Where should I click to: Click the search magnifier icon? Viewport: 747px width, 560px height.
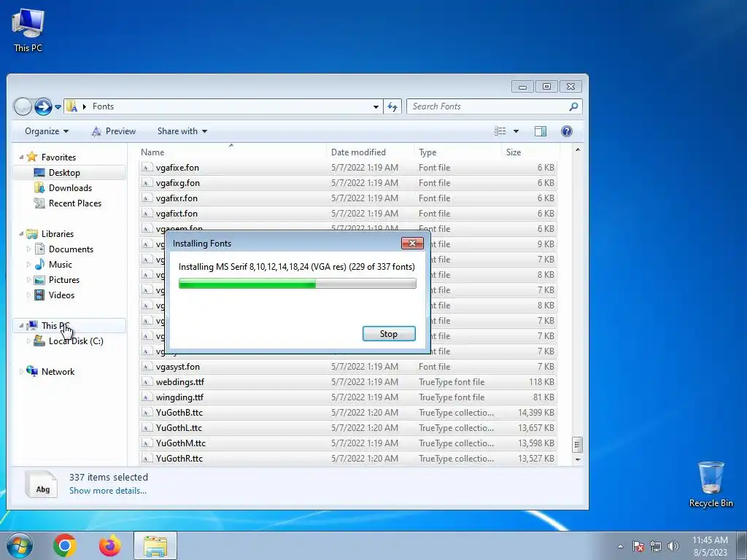click(x=573, y=106)
